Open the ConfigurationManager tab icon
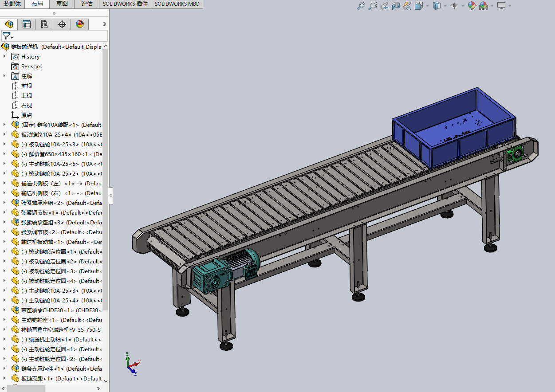 pos(44,24)
